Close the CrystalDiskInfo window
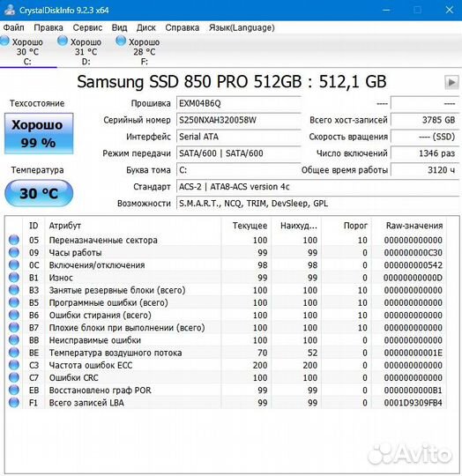 [x=450, y=10]
